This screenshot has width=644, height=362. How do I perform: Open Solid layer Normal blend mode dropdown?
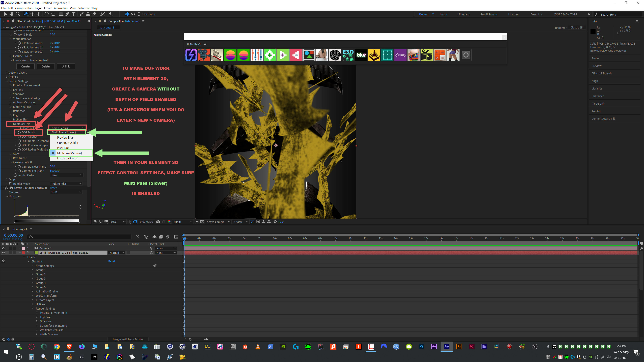tap(117, 253)
